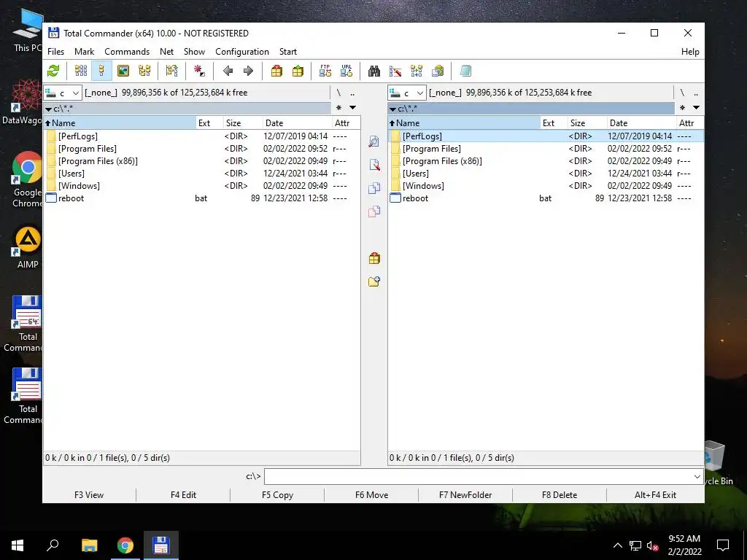Click the F4 Edit button
The image size is (747, 560).
pyautogui.click(x=183, y=495)
